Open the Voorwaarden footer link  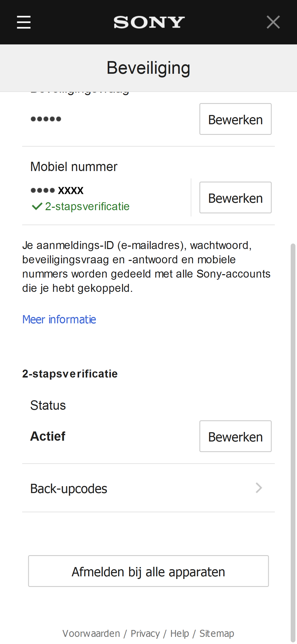tap(91, 633)
